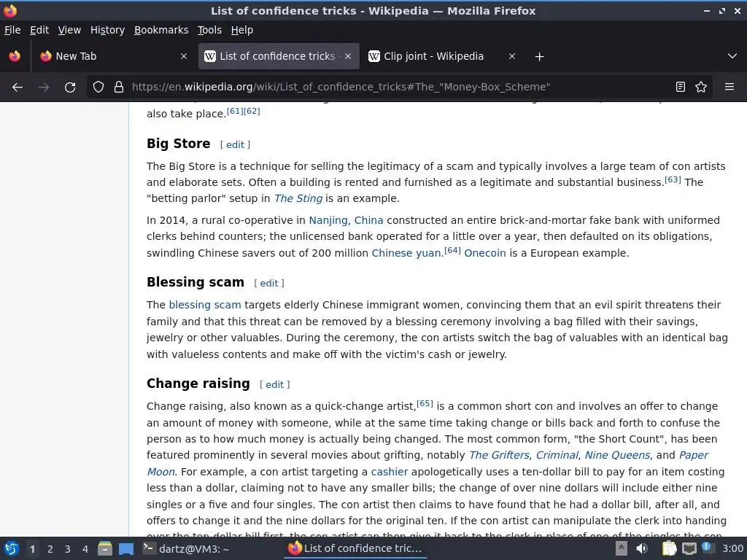Open the Help menu
Viewport: 747px width, 560px height.
point(242,30)
